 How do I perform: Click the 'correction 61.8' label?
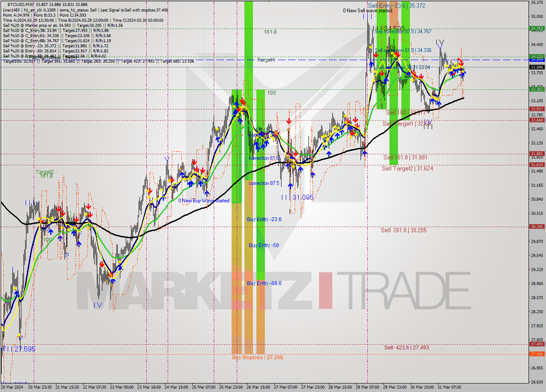tap(264, 158)
